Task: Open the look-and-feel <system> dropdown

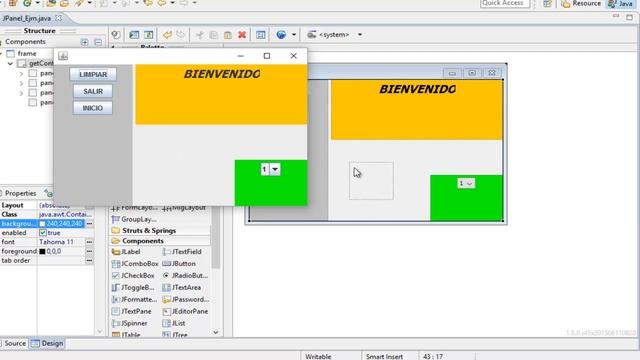Action: (360, 35)
